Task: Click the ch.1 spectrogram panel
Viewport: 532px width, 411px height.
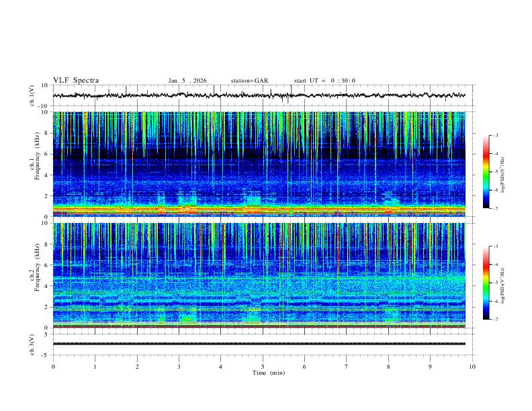Action: (x=259, y=164)
